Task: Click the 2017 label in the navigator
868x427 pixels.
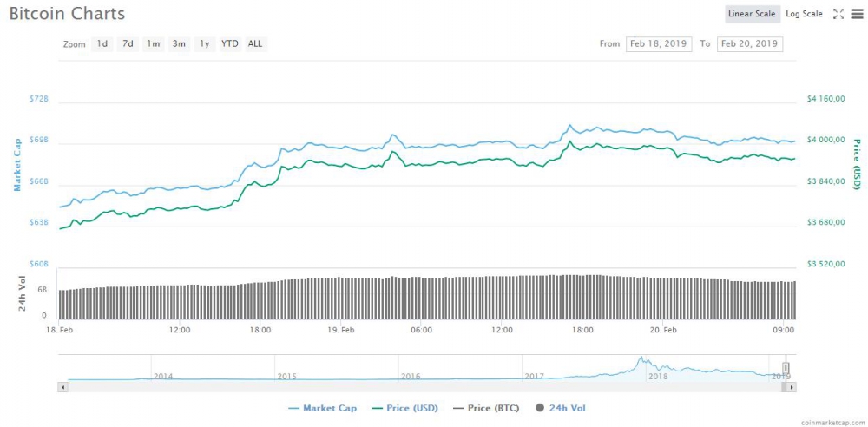Action: click(534, 376)
